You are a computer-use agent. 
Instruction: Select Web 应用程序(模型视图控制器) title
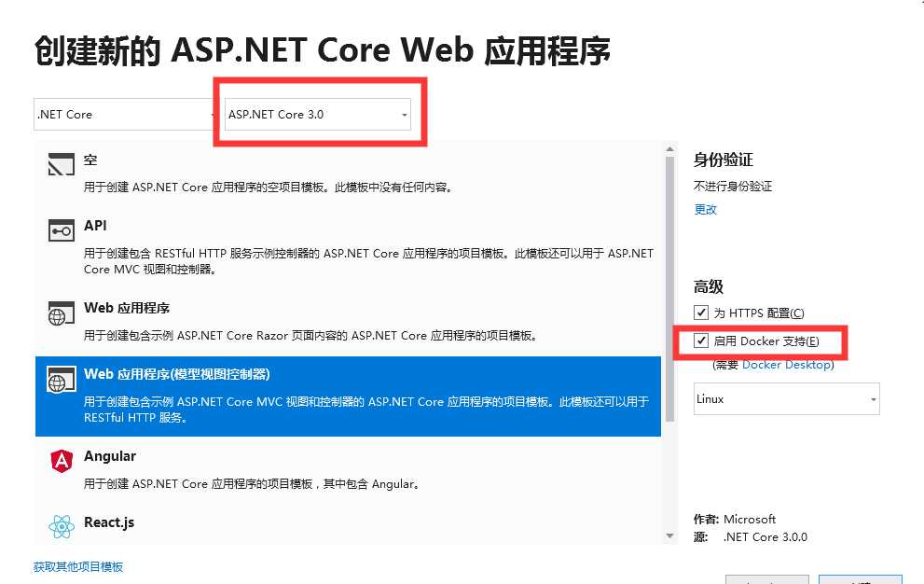(177, 374)
